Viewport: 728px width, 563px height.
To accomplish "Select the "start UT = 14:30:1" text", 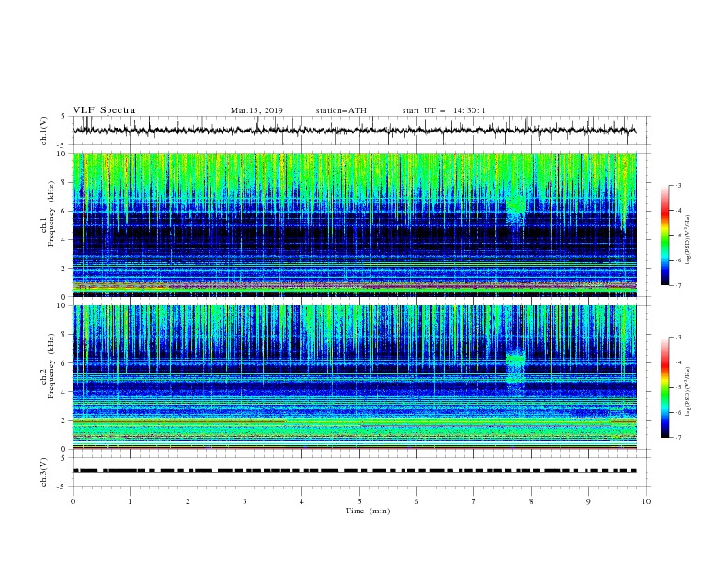I will click(x=444, y=110).
